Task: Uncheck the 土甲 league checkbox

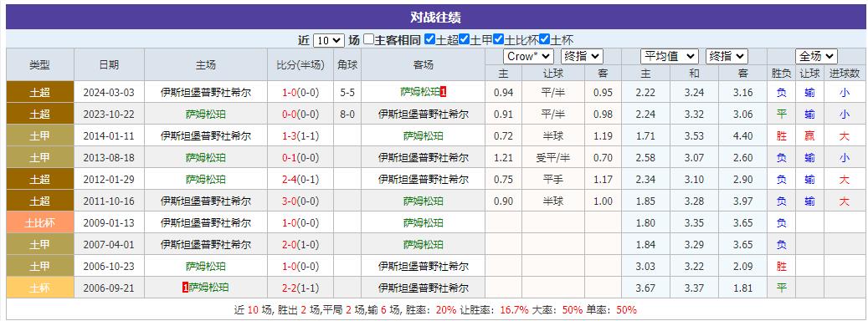Action: (x=464, y=40)
